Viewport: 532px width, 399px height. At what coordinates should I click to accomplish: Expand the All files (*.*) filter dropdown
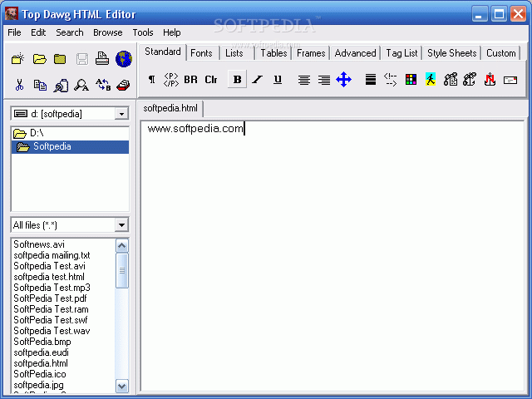(x=121, y=225)
